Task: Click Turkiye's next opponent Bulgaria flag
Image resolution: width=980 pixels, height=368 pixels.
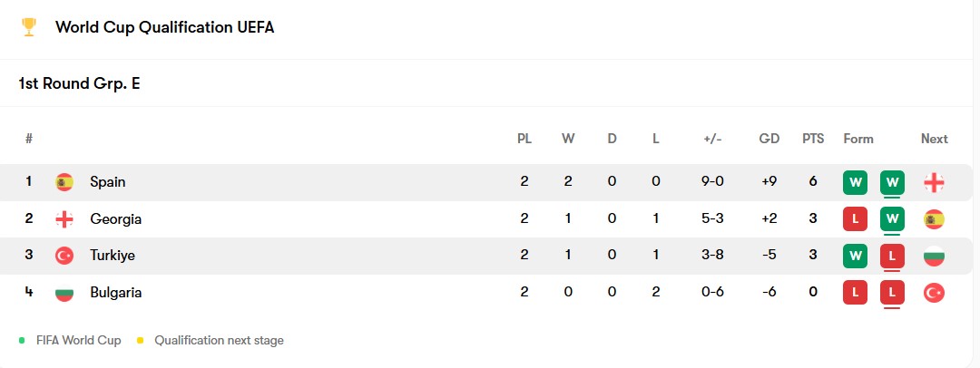Action: point(934,256)
